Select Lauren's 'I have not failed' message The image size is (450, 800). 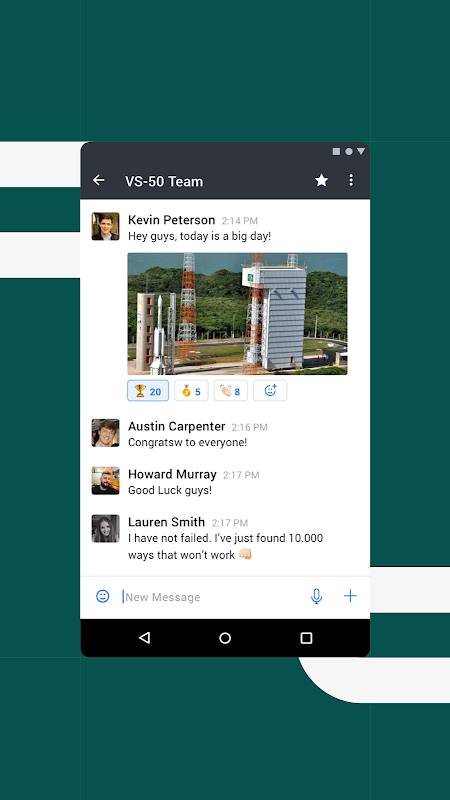(x=226, y=546)
